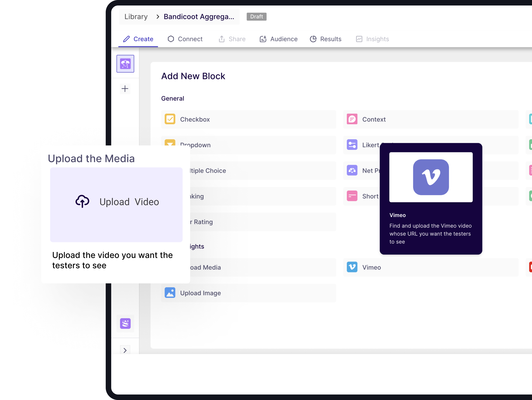Click the Upload Video area
The image size is (532, 400).
116,205
